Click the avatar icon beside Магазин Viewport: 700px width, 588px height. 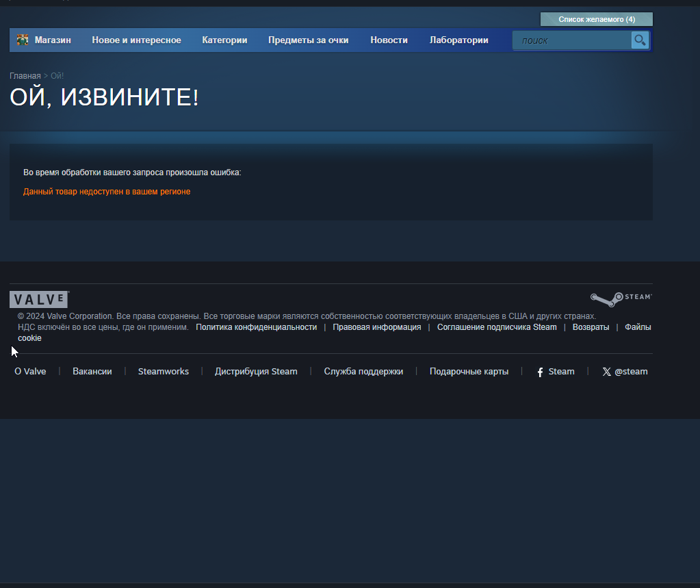[x=23, y=40]
